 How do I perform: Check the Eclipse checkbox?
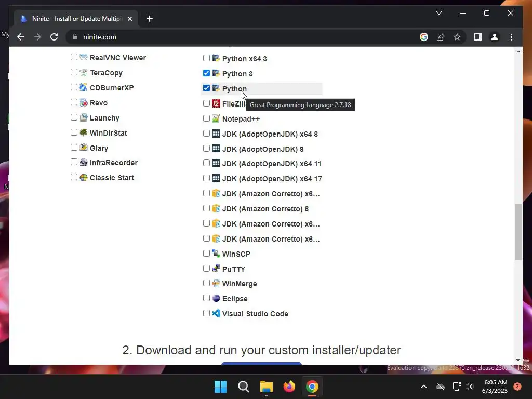tap(206, 298)
